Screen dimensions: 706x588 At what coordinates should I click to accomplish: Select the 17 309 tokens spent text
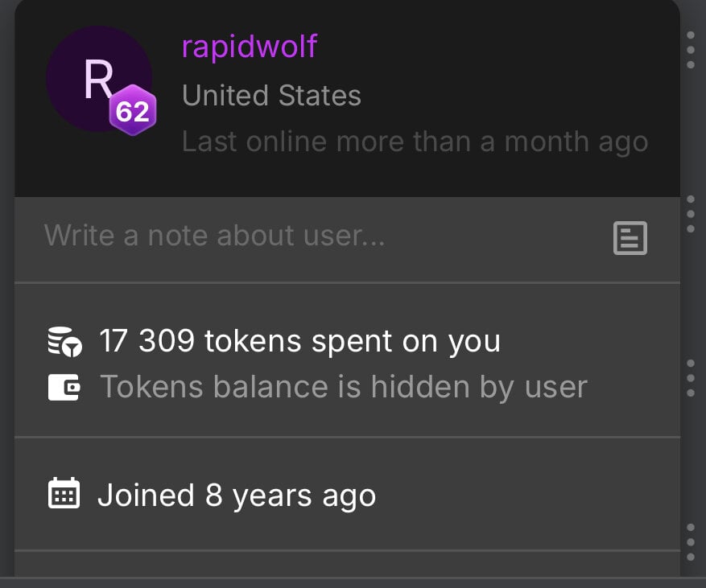[x=299, y=341]
